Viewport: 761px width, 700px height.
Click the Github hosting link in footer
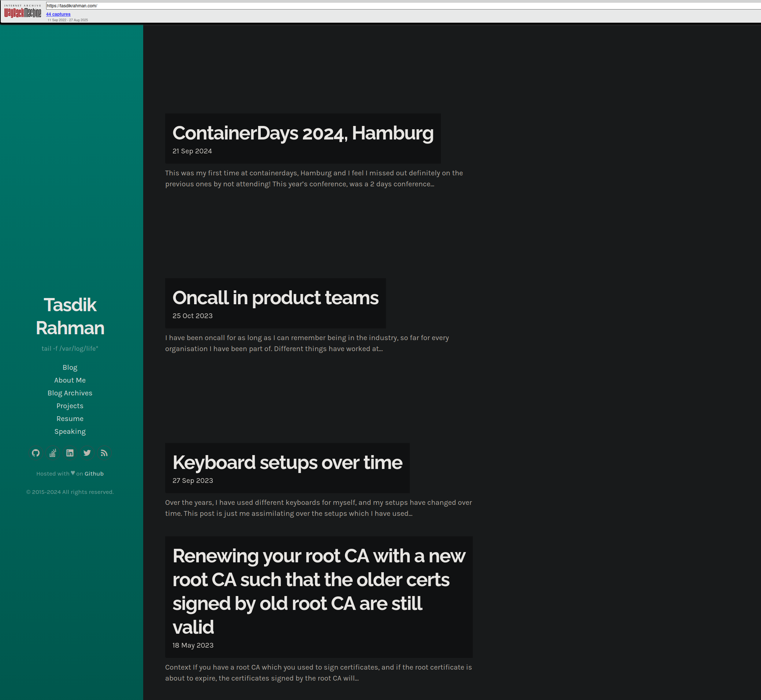click(94, 474)
